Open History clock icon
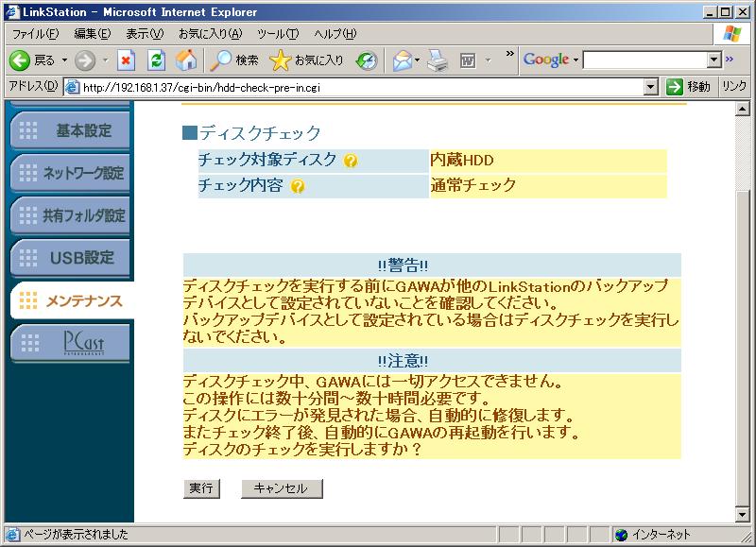 tap(367, 60)
